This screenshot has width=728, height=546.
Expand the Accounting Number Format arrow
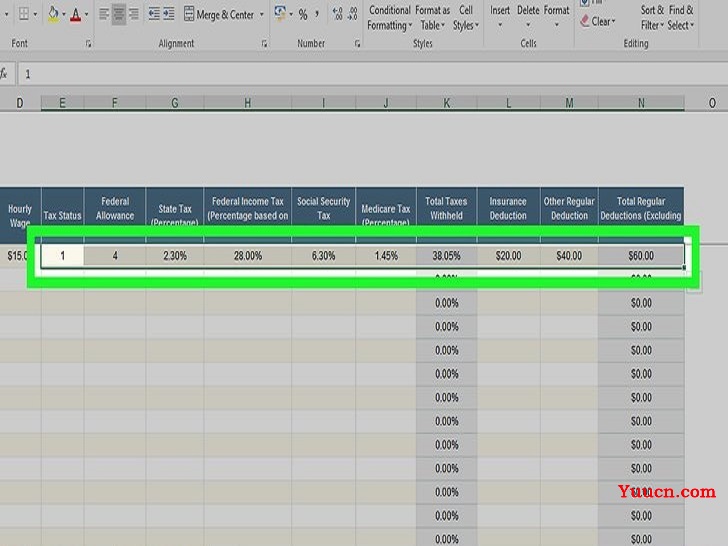tap(291, 15)
